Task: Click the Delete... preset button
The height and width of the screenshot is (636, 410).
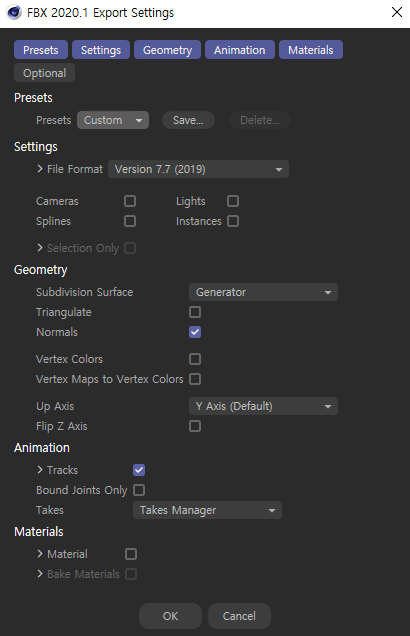Action: pyautogui.click(x=260, y=120)
